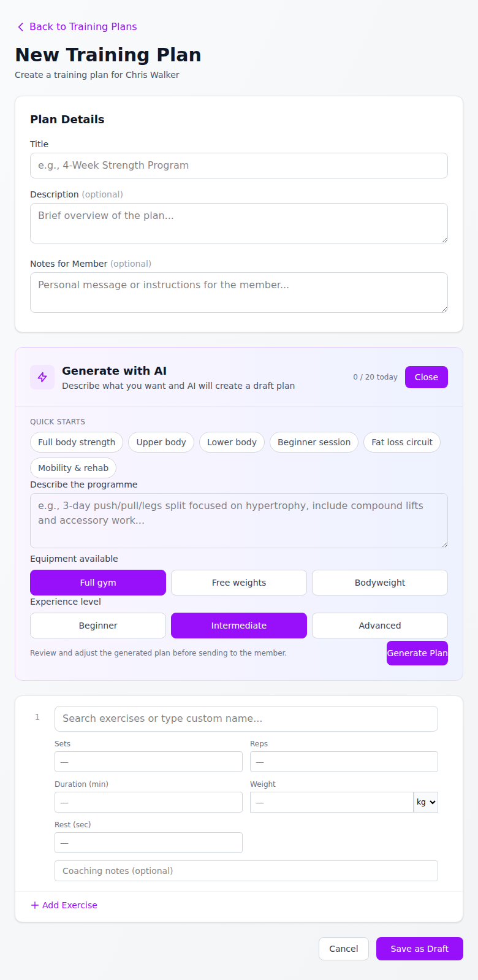Click the lightning bolt AI icon

pyautogui.click(x=42, y=377)
